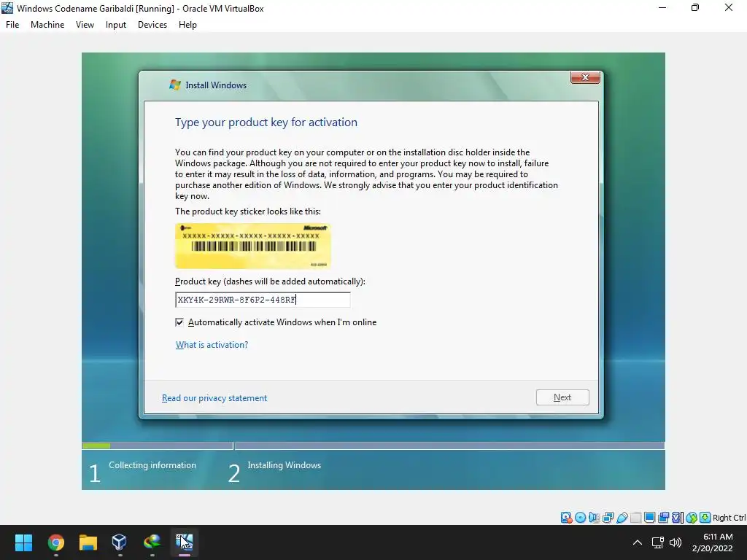Image resolution: width=747 pixels, height=560 pixels.
Task: Restore down the VirtualBox window
Action: pyautogui.click(x=695, y=7)
